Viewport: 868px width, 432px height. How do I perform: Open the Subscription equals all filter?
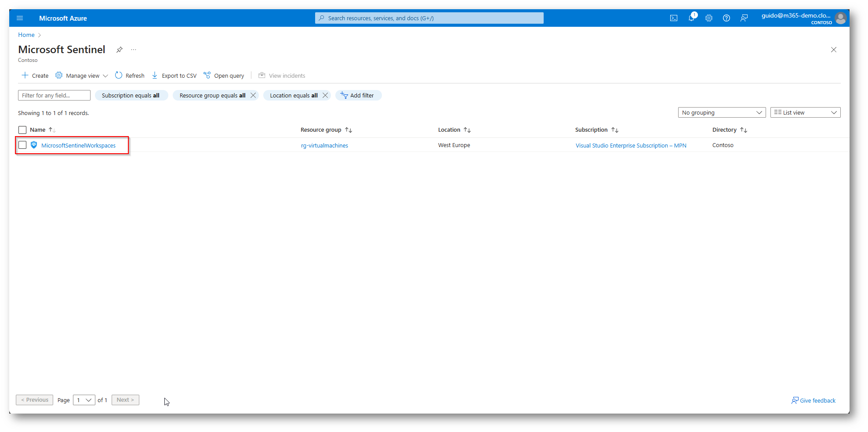coord(131,95)
